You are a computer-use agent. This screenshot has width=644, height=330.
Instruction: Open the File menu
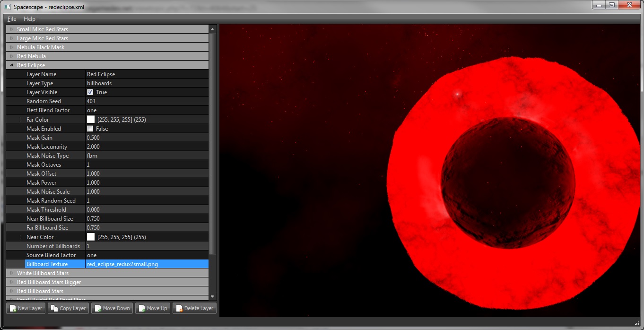click(12, 19)
